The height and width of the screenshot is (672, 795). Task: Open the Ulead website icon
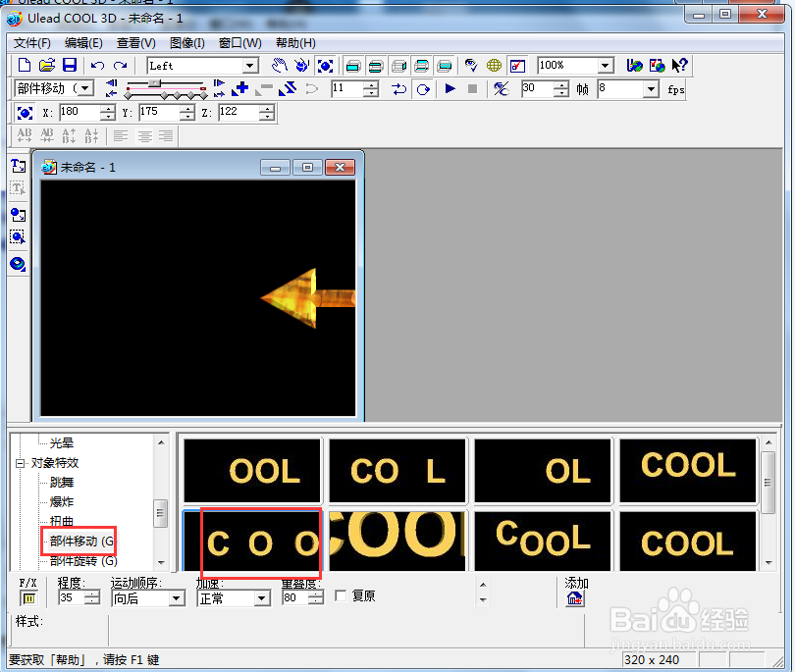click(634, 66)
